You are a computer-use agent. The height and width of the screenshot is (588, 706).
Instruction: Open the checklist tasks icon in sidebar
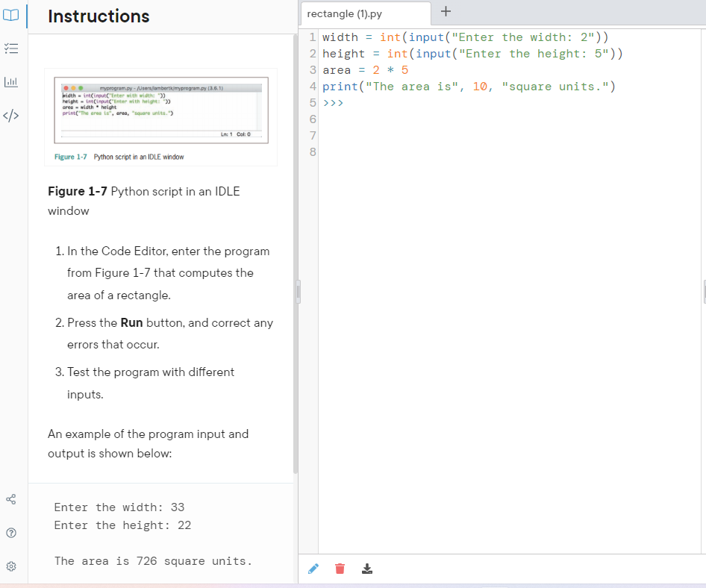10,49
